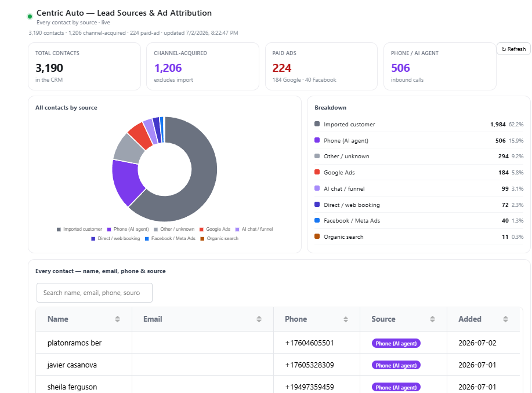
Task: Toggle Phone (AI agent) in chart legend
Action: [x=128, y=229]
